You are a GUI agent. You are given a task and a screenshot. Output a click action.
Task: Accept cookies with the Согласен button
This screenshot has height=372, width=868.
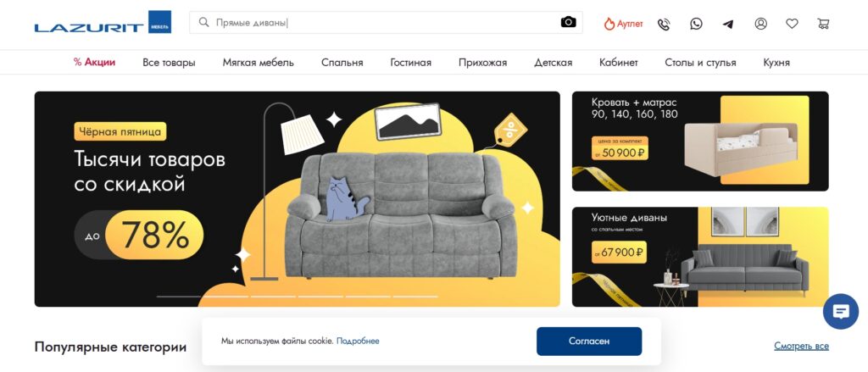click(589, 341)
